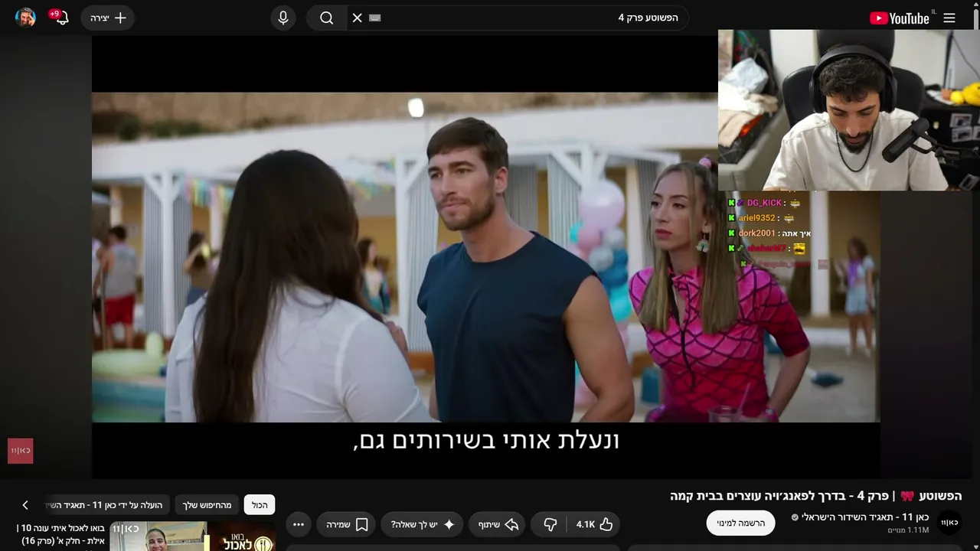Select the מהחיפוש שלך filter chip

click(207, 505)
